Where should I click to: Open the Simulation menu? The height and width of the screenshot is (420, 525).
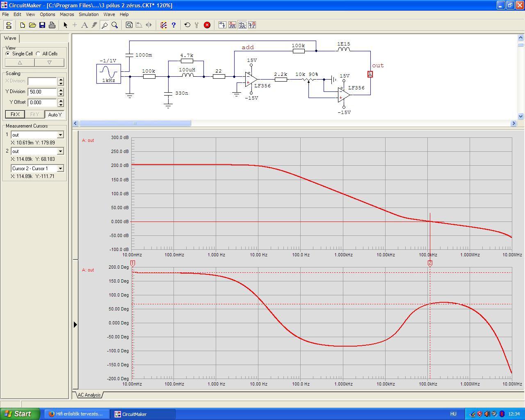89,14
